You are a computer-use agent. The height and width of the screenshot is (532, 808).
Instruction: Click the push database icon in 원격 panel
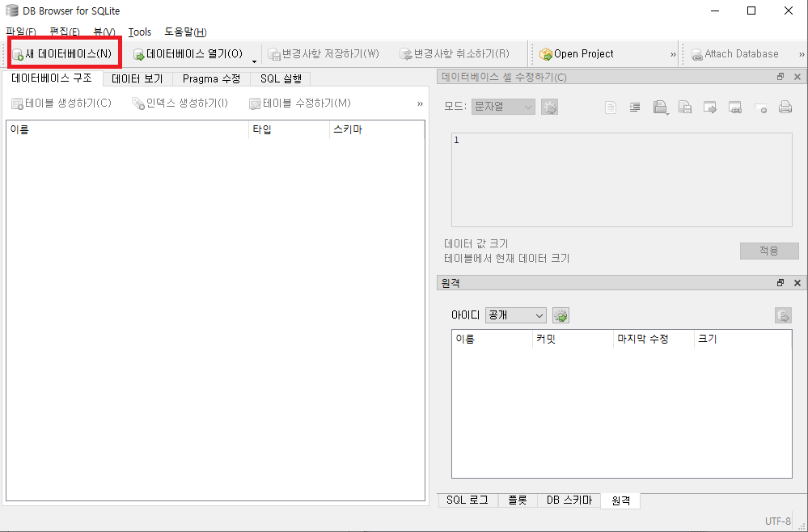click(x=783, y=315)
